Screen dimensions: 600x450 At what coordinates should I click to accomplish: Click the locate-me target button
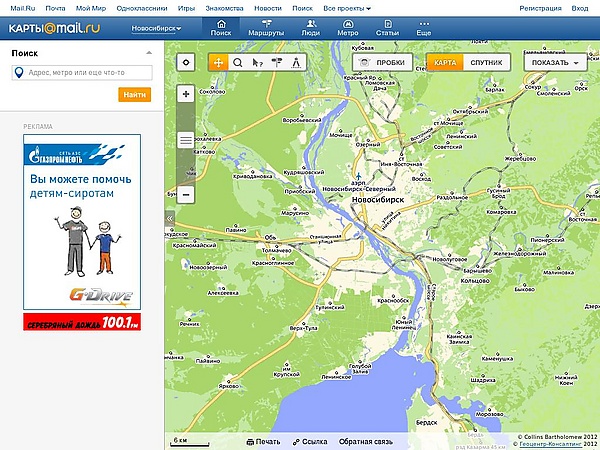[185, 62]
